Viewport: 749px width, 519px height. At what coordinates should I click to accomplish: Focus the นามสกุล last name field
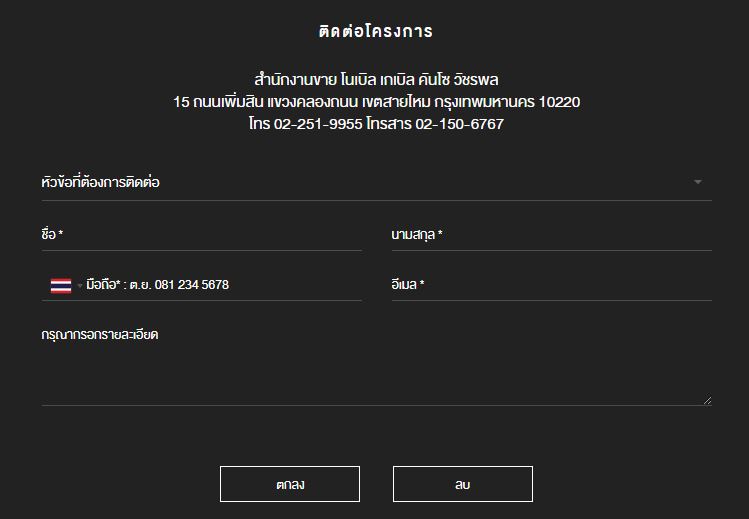pos(551,235)
